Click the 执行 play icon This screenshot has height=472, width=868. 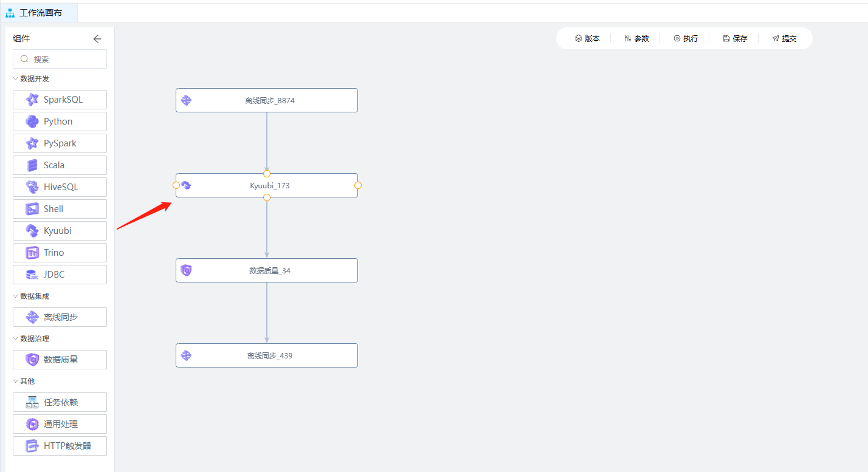point(677,38)
